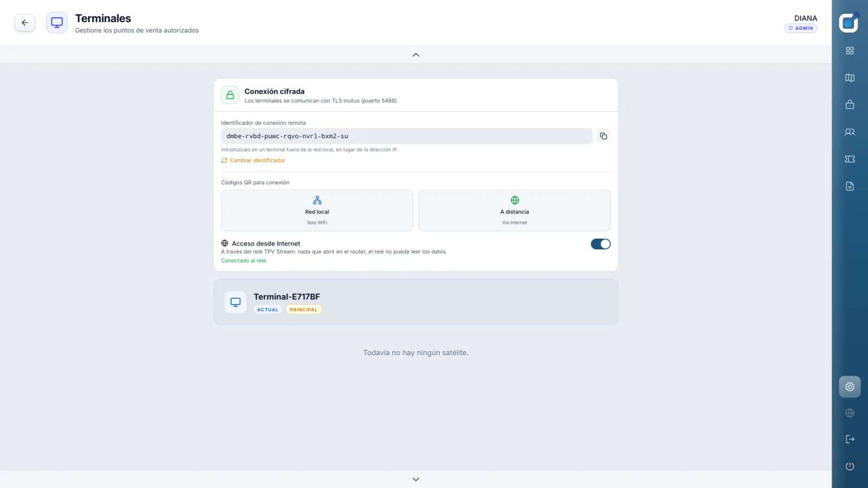Click 'Códigos QR para conexión' label
The image size is (868, 488).
255,183
